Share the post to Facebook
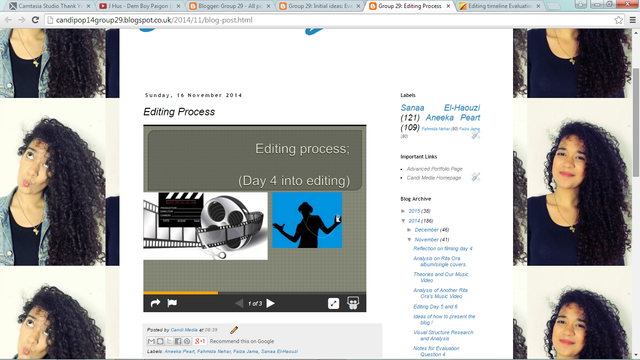 178,341
